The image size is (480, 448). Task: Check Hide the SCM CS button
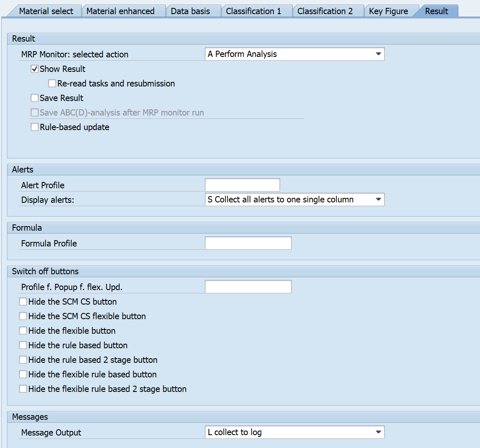tap(23, 302)
